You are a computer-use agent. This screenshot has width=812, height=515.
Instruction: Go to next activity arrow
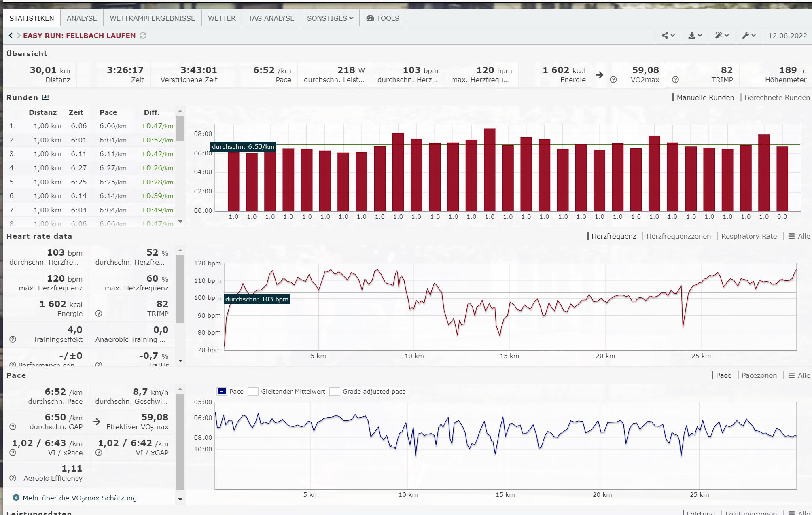[18, 36]
